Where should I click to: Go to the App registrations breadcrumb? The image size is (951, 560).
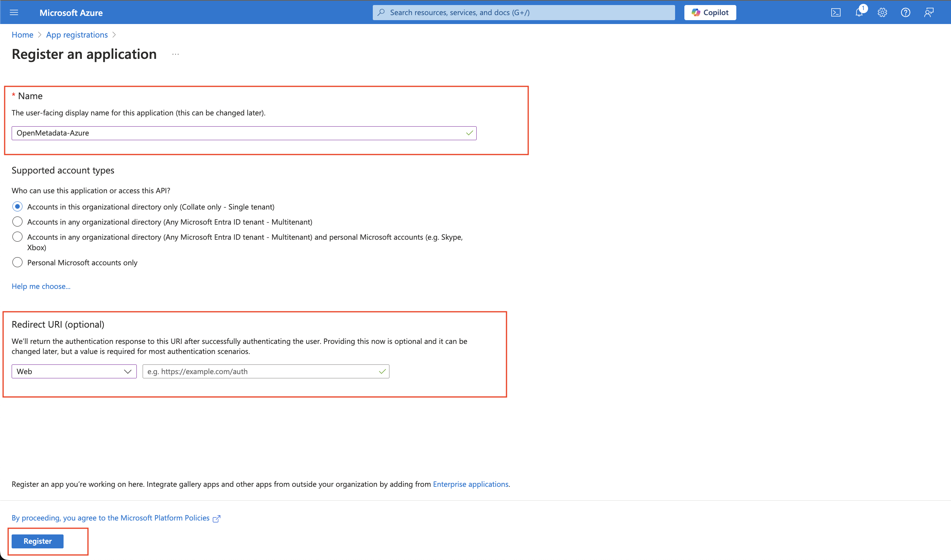click(x=77, y=35)
